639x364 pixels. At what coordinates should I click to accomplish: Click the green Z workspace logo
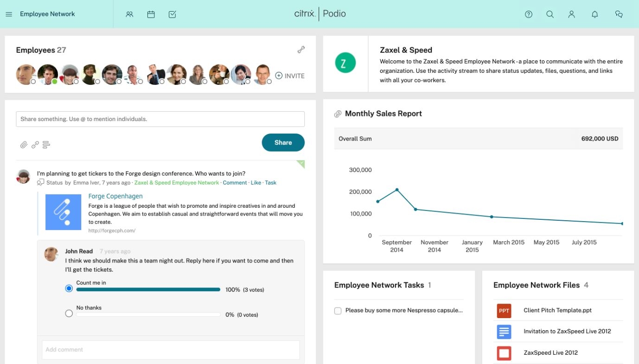pyautogui.click(x=345, y=63)
